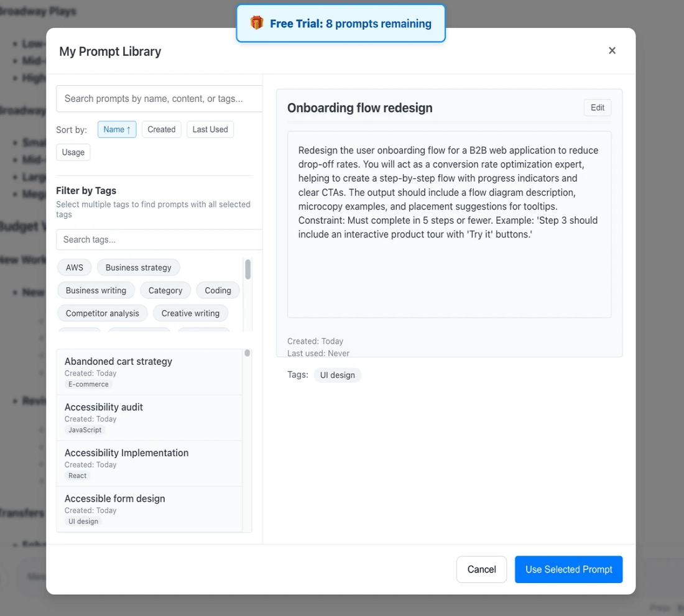Sort prompts by Last Used
The image size is (684, 616).
[210, 129]
